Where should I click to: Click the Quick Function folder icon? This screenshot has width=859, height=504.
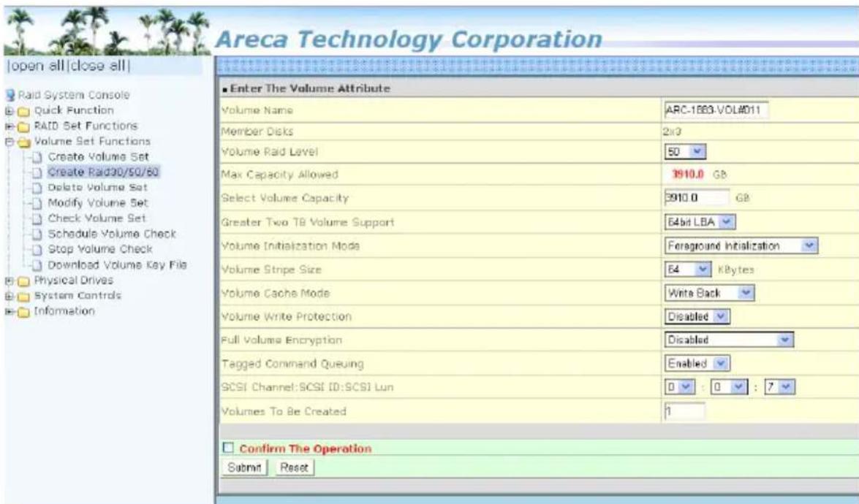[23, 112]
